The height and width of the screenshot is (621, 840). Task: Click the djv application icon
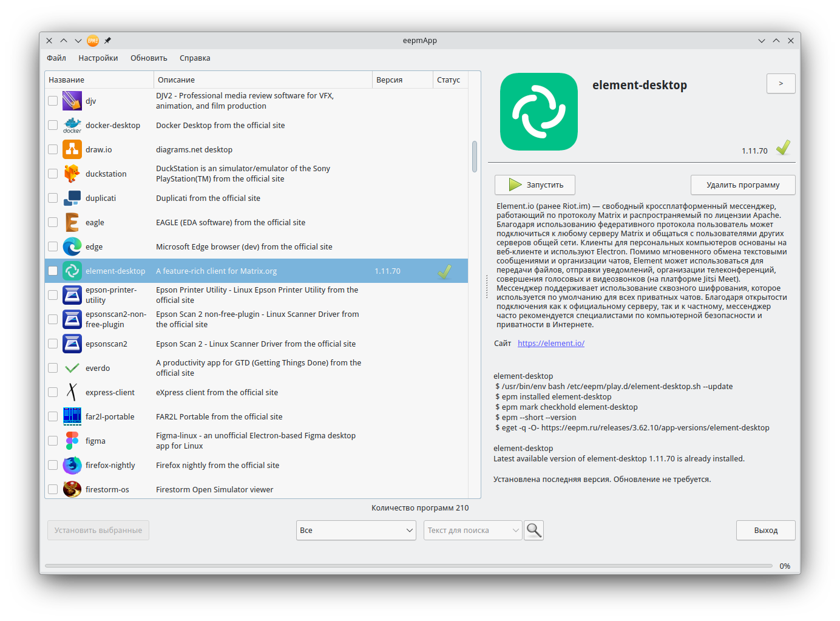tap(72, 101)
